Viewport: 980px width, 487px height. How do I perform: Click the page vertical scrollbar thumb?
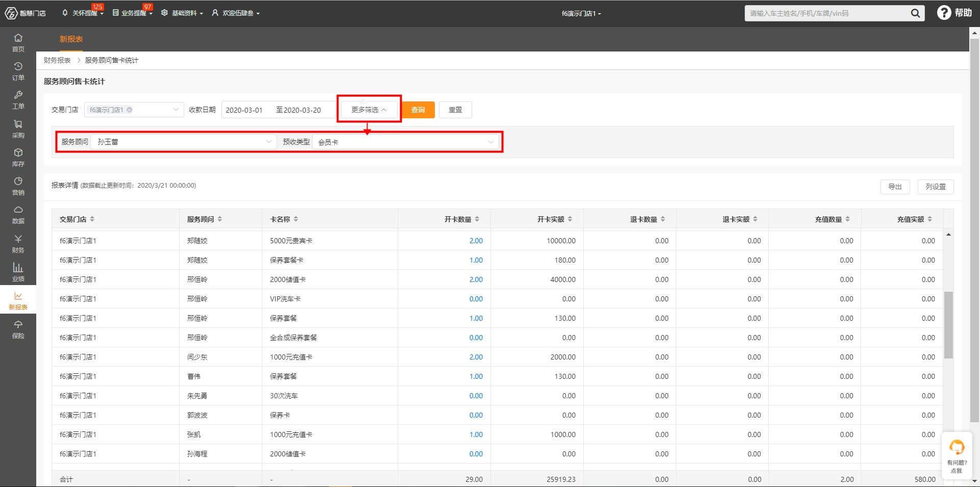click(x=974, y=229)
